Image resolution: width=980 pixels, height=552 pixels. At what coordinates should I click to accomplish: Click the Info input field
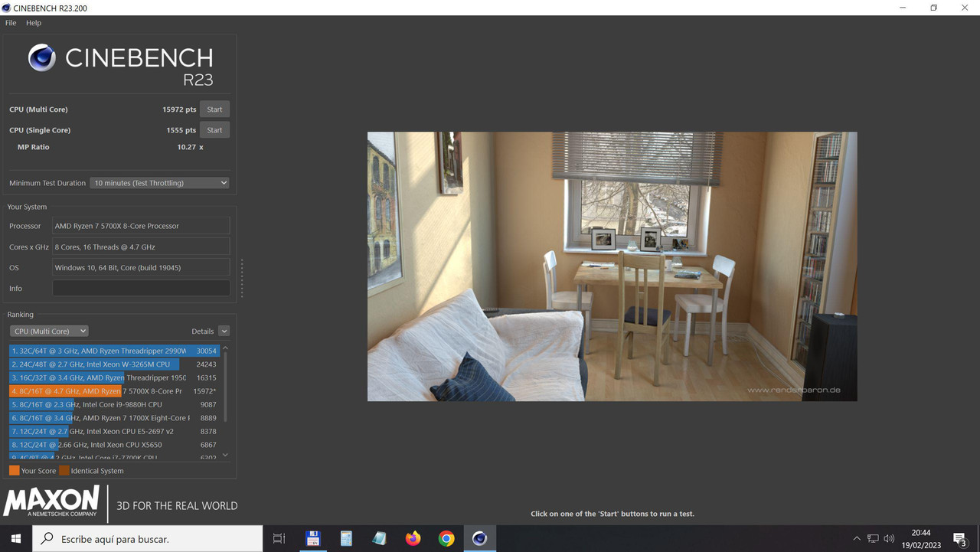[x=141, y=289]
